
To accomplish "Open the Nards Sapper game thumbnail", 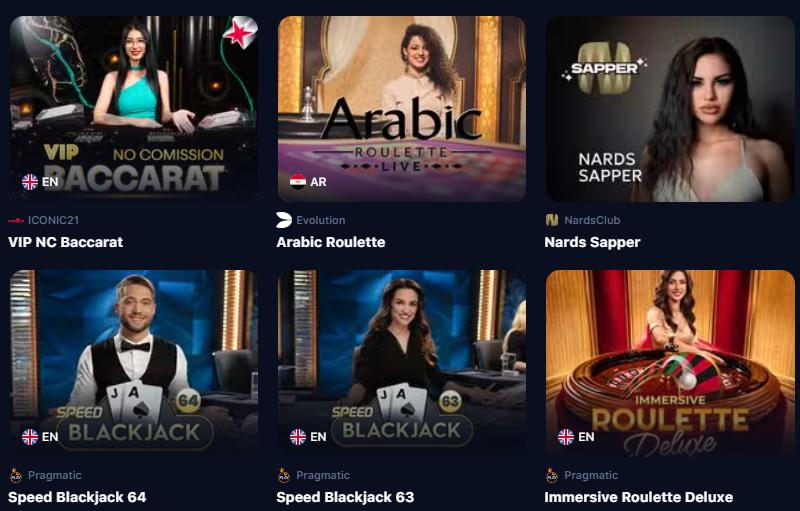I will (x=670, y=109).
